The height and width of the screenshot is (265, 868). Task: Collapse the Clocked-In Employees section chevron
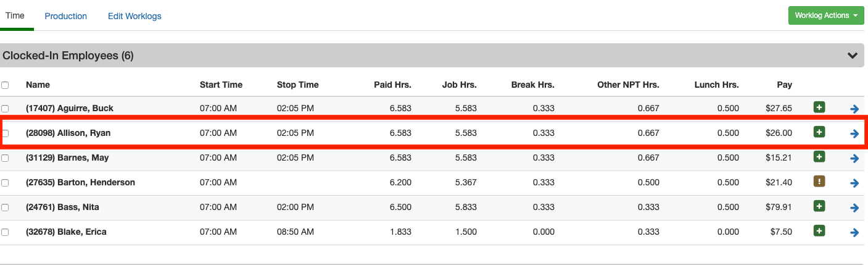[x=853, y=56]
